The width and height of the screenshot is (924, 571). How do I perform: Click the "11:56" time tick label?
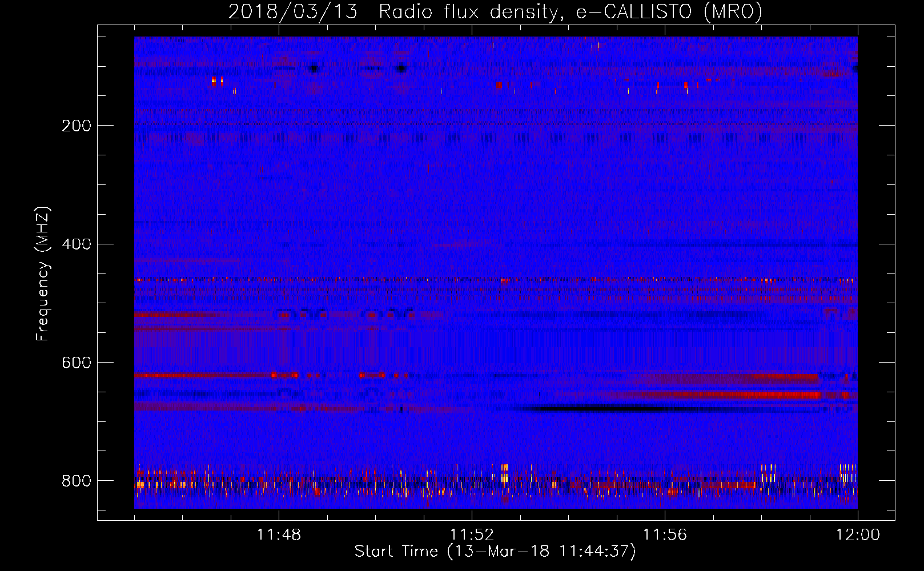click(665, 534)
